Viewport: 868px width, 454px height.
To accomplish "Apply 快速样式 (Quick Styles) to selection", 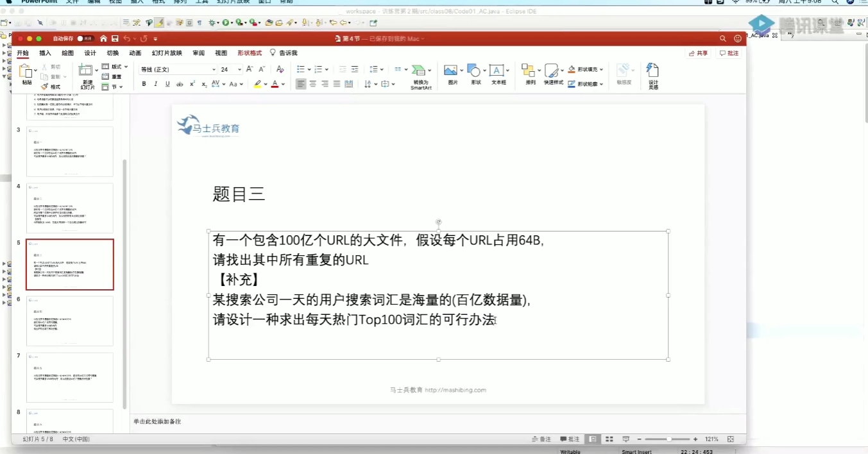I will (552, 72).
